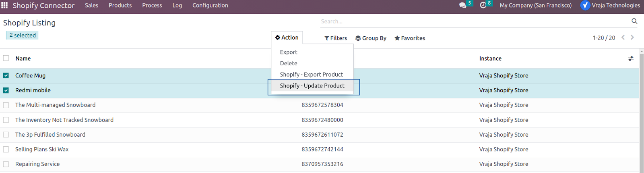Check Selling Plans Ski Wax checkbox
The height and width of the screenshot is (173, 644).
coord(6,149)
